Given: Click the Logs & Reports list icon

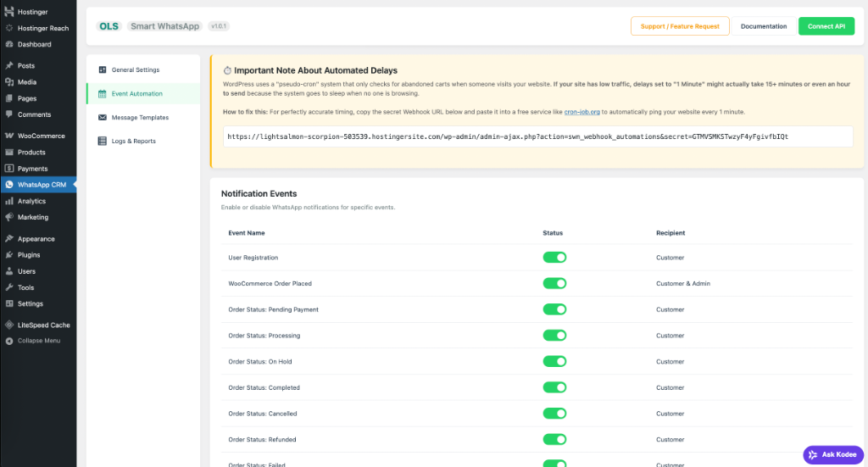Looking at the screenshot, I should pyautogui.click(x=103, y=141).
